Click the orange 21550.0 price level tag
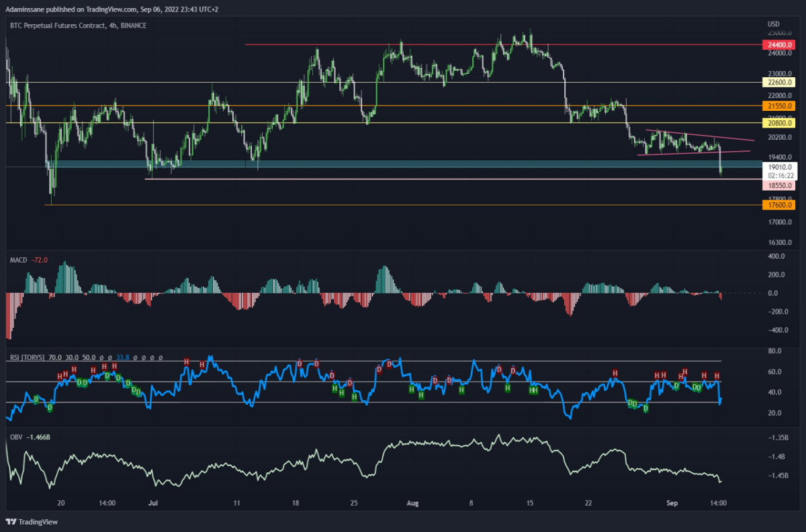This screenshot has height=532, width=806. (x=779, y=105)
